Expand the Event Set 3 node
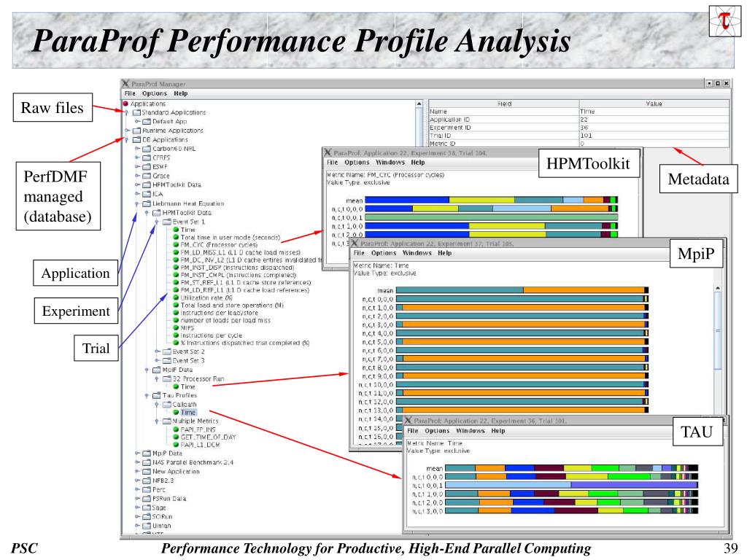This screenshot has height=560, width=747. (158, 360)
